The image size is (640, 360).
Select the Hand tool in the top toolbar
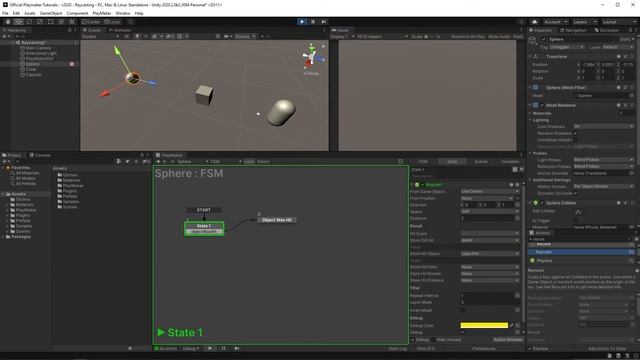(x=8, y=22)
